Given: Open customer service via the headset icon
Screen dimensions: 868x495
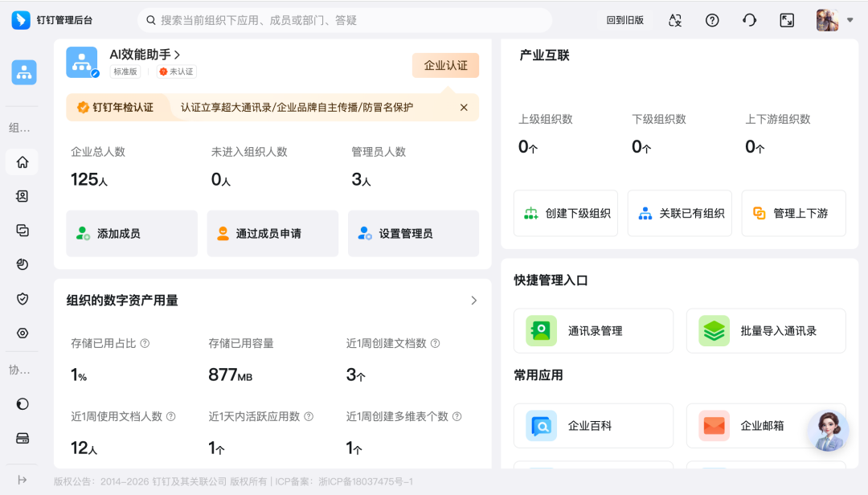Looking at the screenshot, I should coord(749,20).
